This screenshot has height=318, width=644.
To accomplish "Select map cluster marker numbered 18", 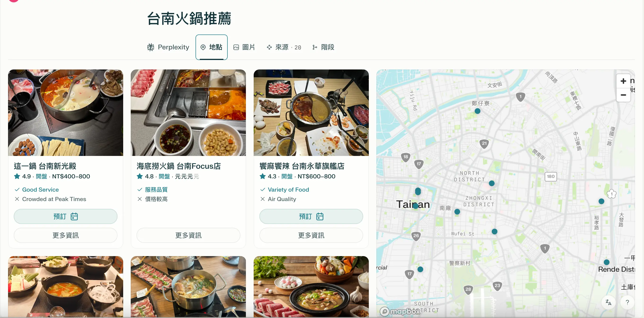I will 405,157.
